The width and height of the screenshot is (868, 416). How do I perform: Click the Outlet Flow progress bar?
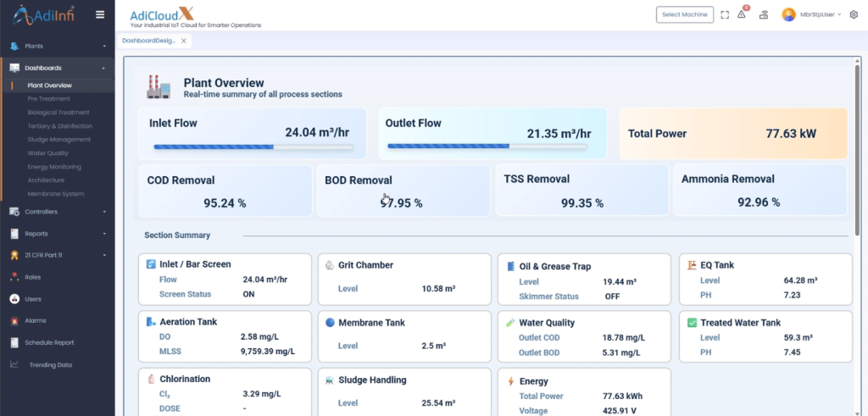[x=487, y=146]
